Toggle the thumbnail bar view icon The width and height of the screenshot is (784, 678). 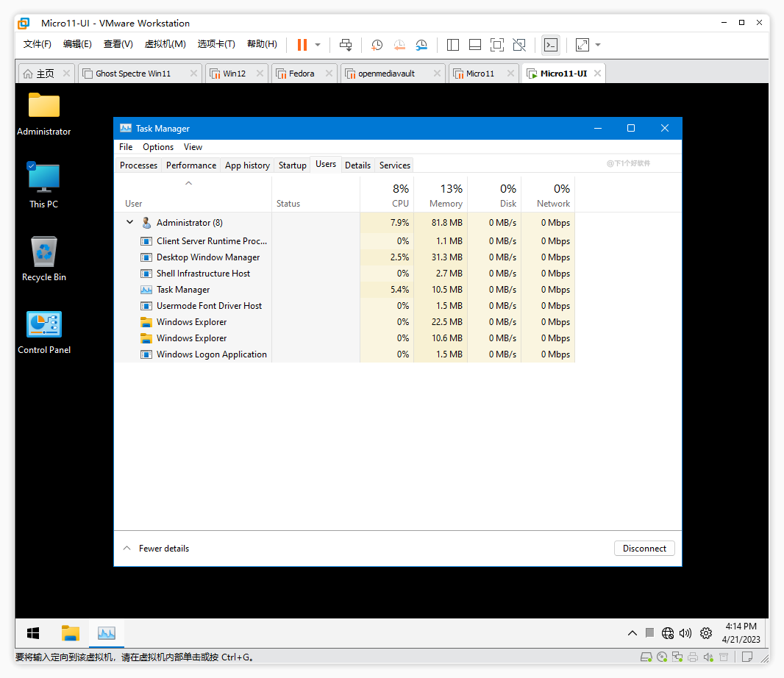click(x=475, y=45)
